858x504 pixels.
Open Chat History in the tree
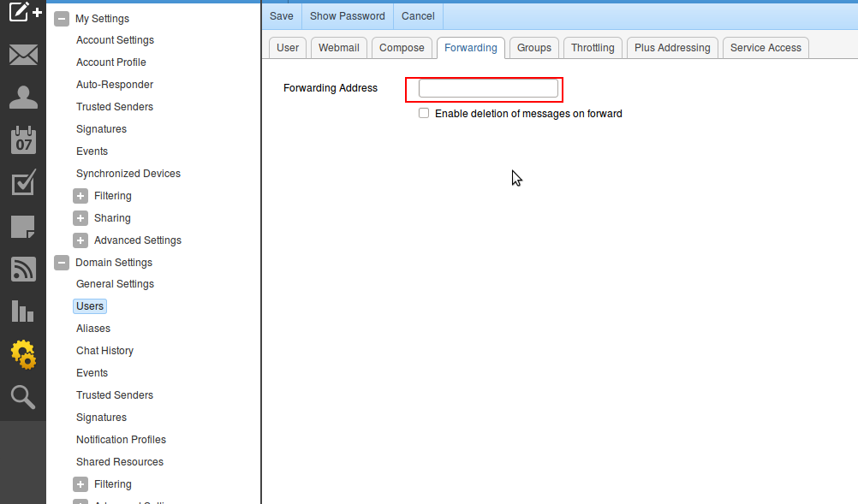104,350
